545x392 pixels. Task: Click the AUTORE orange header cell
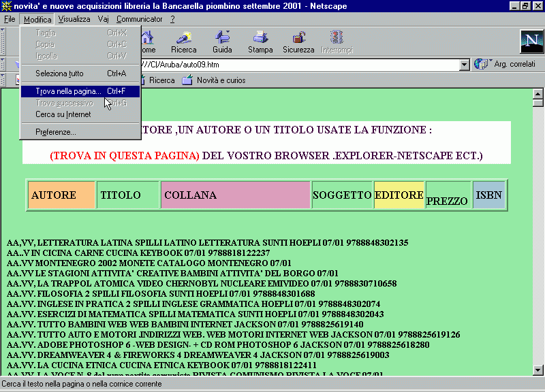point(61,195)
